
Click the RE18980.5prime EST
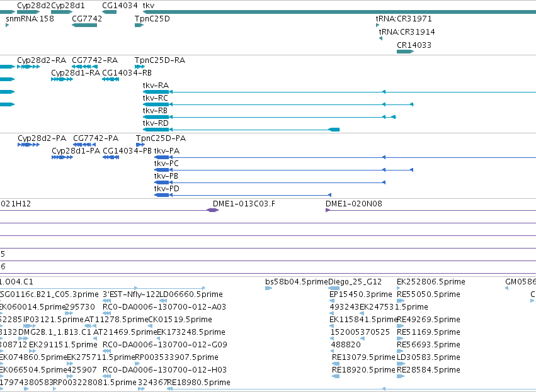point(351,389)
